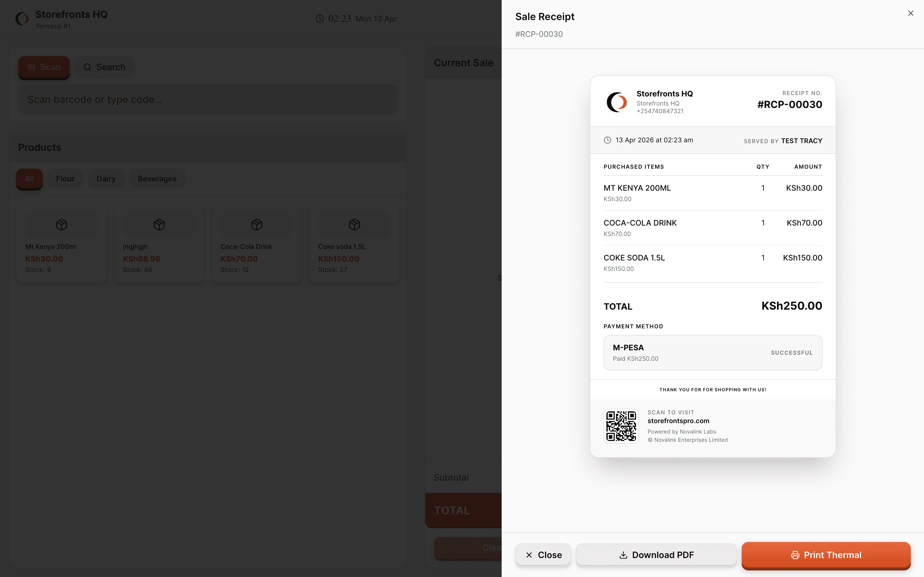Image resolution: width=924 pixels, height=577 pixels.
Task: Click the Mt Kenya 200ml package icon
Action: click(x=61, y=224)
